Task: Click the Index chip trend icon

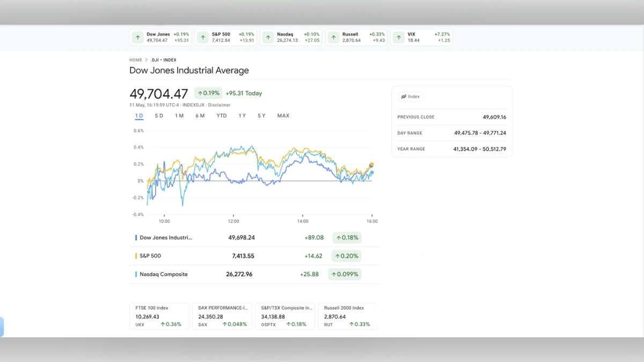Action: click(404, 97)
